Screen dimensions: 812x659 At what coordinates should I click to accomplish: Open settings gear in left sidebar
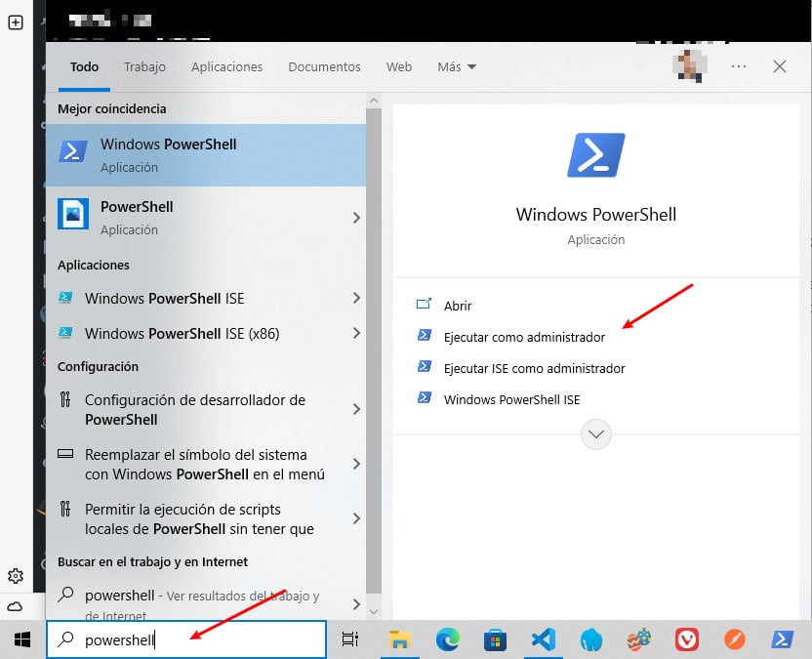click(x=16, y=576)
